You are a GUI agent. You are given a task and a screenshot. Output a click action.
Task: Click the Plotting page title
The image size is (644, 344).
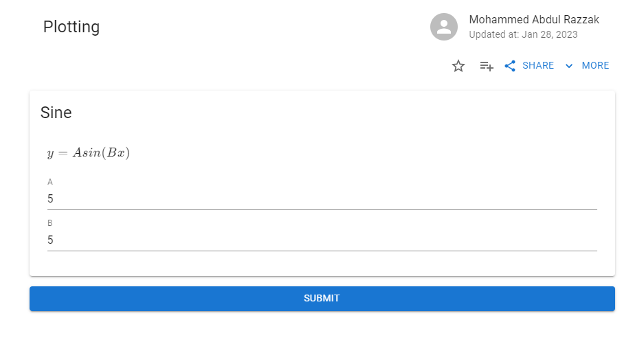point(71,27)
